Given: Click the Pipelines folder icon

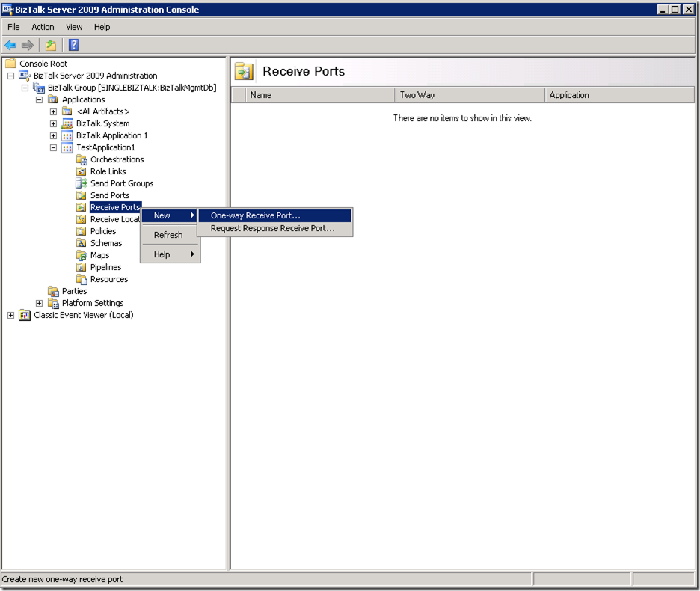Looking at the screenshot, I should (x=82, y=267).
